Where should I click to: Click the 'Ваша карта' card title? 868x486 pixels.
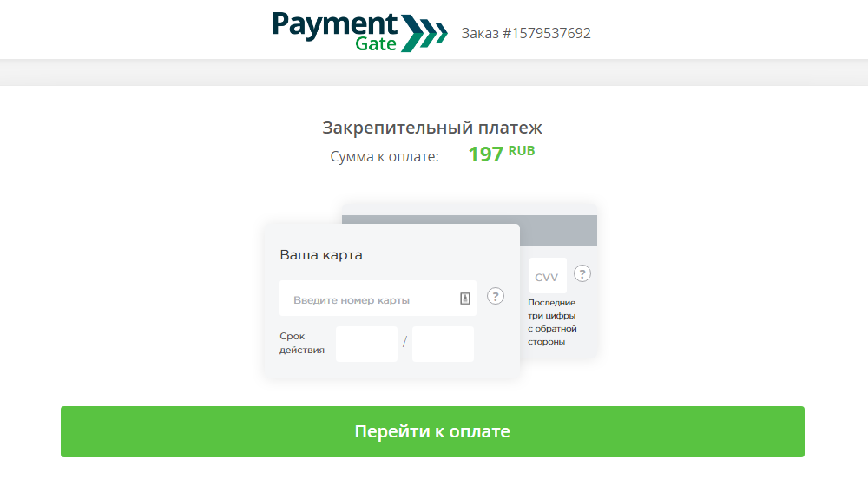tap(321, 255)
